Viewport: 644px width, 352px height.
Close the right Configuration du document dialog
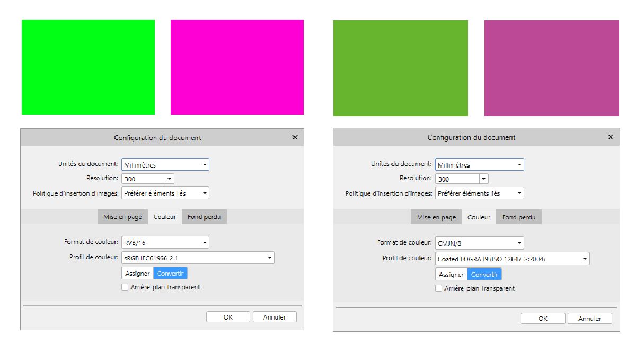pyautogui.click(x=611, y=137)
